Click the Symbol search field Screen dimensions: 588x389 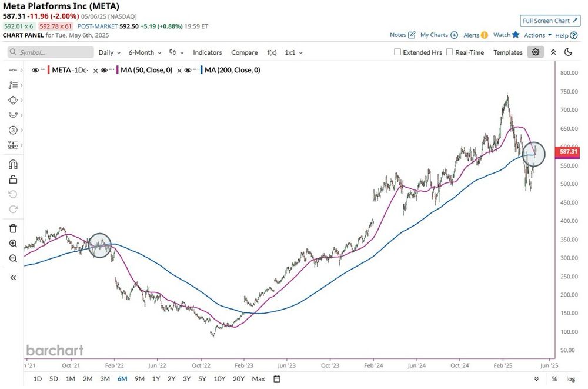51,52
